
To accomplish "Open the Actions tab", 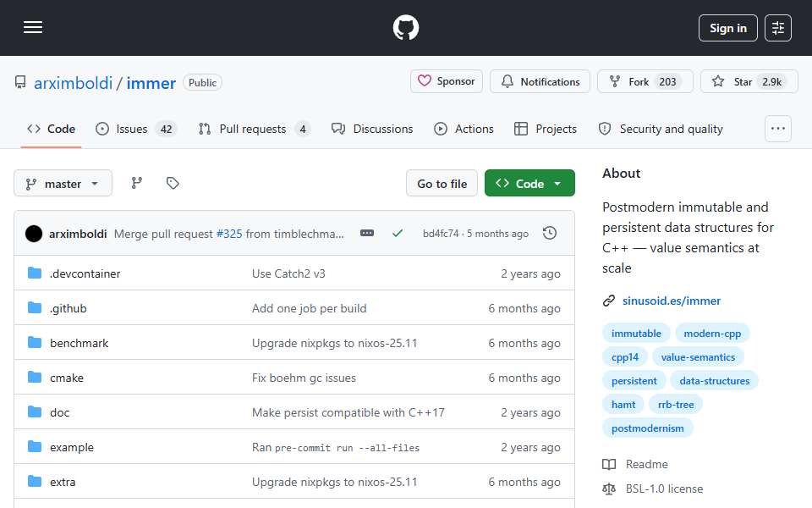I will (x=464, y=129).
